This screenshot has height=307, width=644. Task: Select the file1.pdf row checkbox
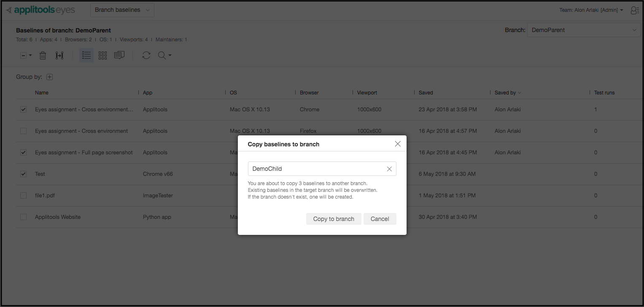tap(23, 195)
